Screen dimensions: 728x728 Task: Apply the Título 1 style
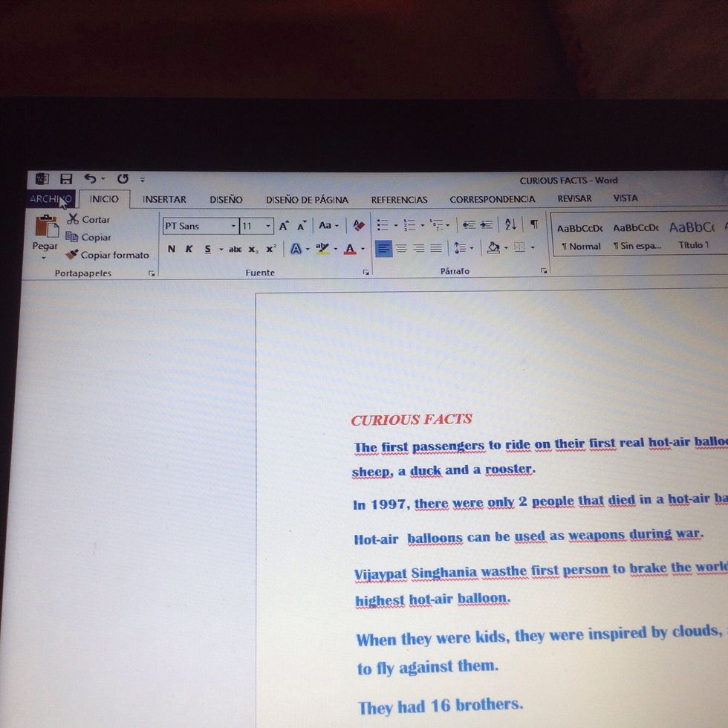pos(693,235)
